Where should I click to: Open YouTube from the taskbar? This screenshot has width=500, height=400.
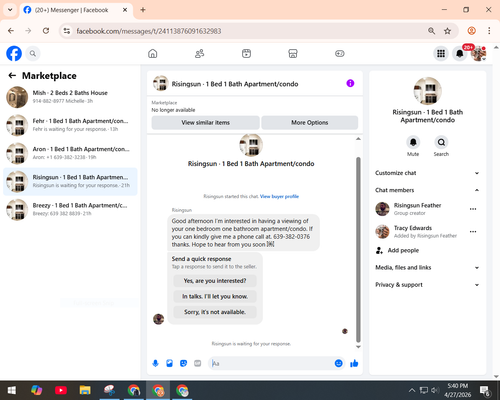tap(61, 390)
